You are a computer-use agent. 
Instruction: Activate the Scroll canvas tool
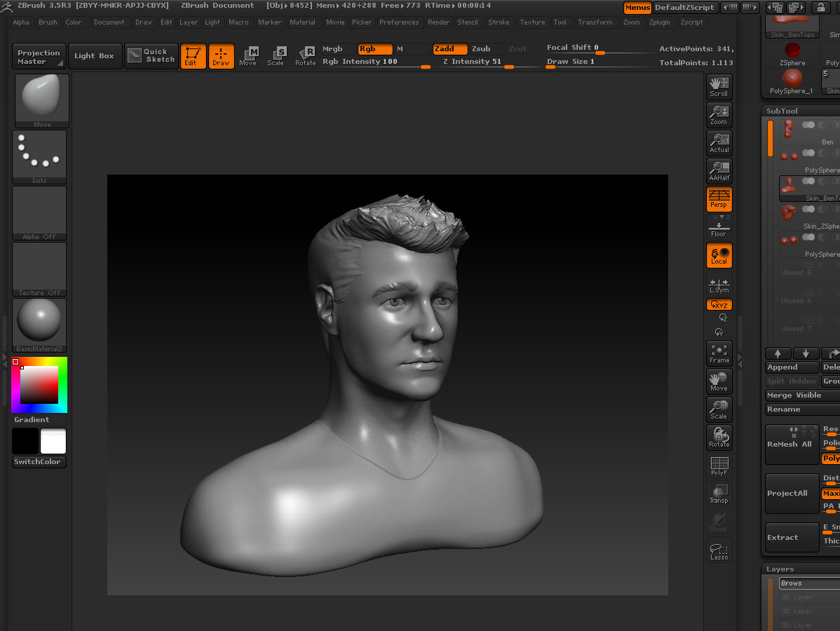[x=719, y=87]
